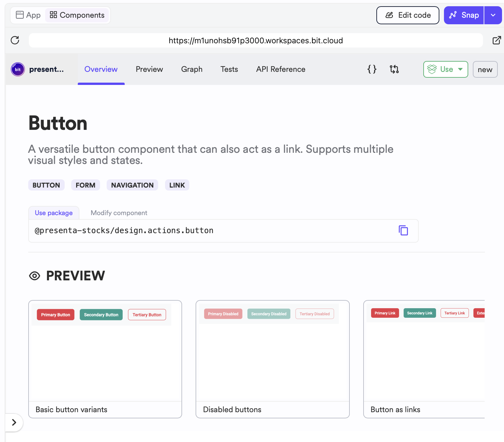Click the workspace URL address bar
Viewport: 504px width, 442px height.
[256, 40]
